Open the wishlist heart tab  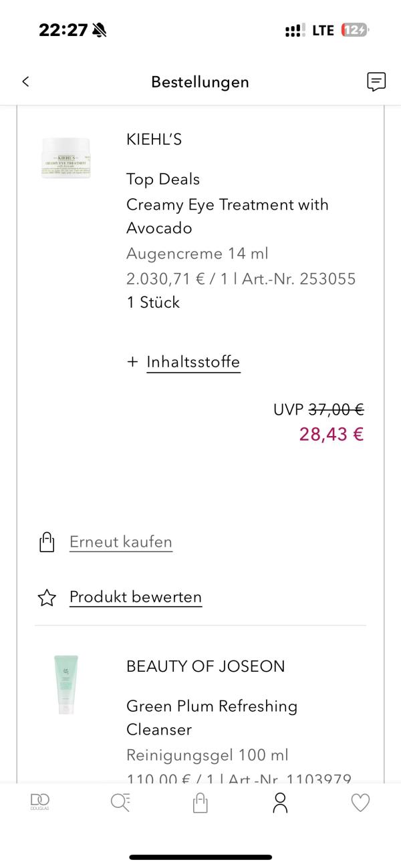coord(361,802)
